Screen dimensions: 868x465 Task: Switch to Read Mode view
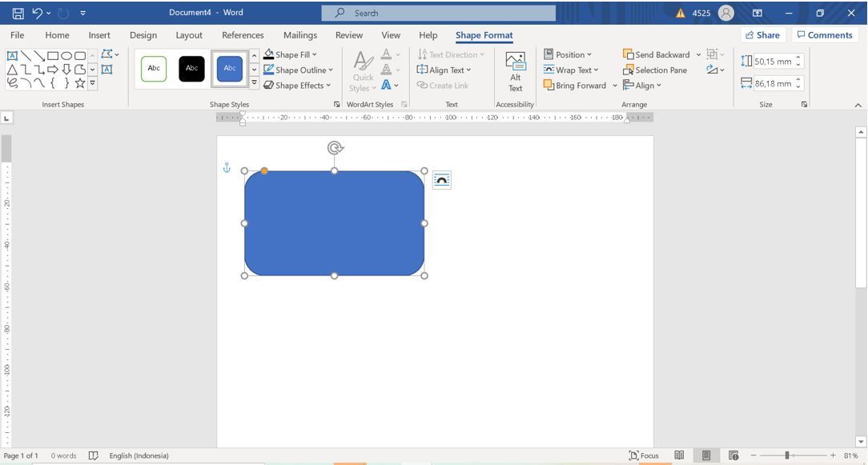point(679,455)
